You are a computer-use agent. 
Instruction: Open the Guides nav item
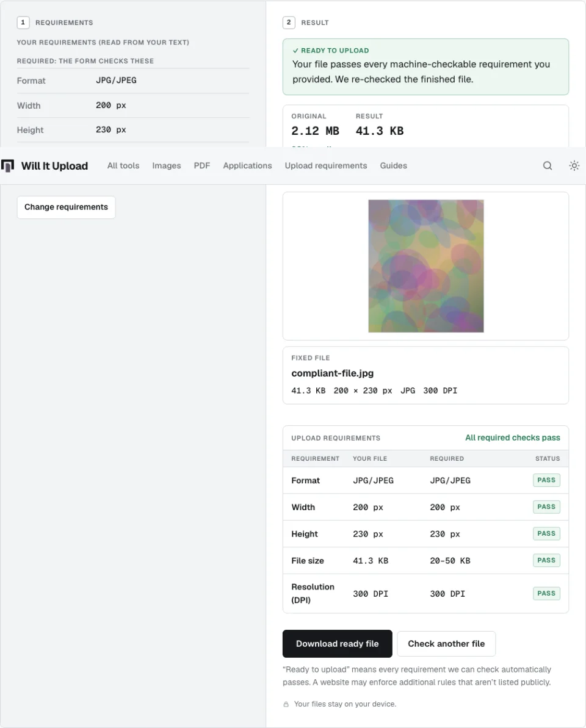click(x=393, y=166)
